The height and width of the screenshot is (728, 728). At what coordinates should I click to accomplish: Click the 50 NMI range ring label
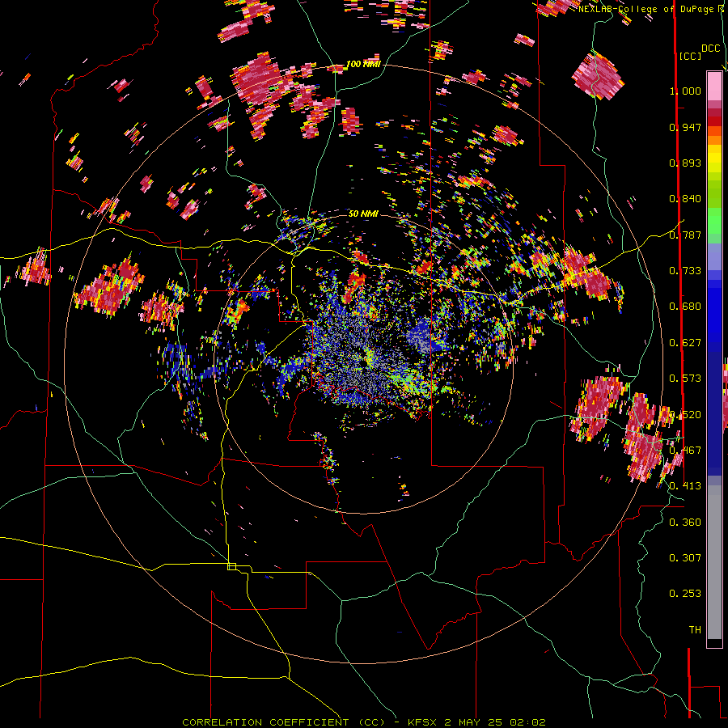[363, 214]
